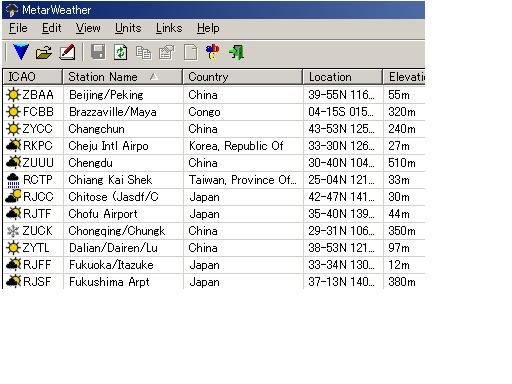Select the Brazzaville/Maya station row

214,112
